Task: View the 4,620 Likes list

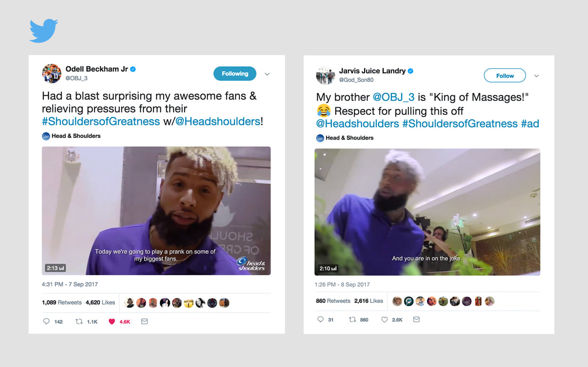Action: (x=100, y=302)
